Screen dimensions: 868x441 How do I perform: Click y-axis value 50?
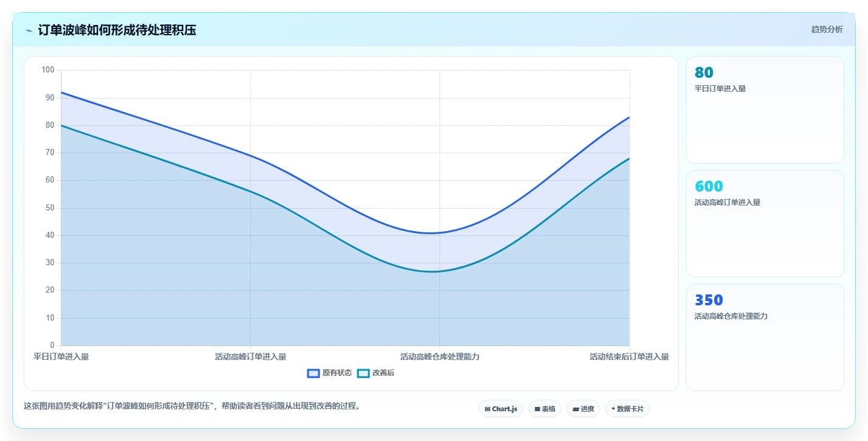[50, 208]
